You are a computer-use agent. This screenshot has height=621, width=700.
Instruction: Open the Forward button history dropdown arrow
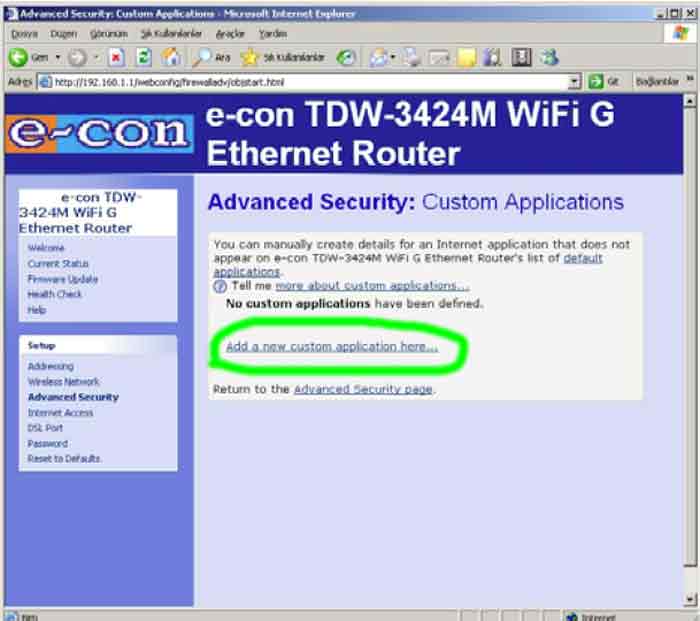[x=96, y=57]
